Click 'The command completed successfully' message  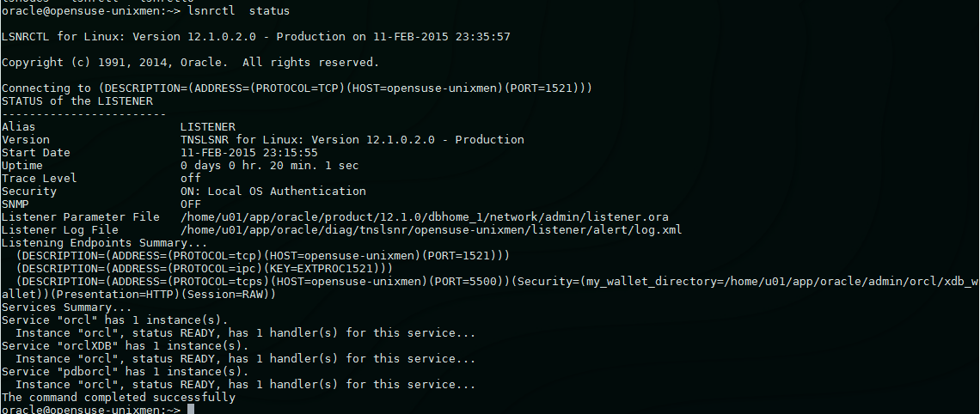pos(119,397)
